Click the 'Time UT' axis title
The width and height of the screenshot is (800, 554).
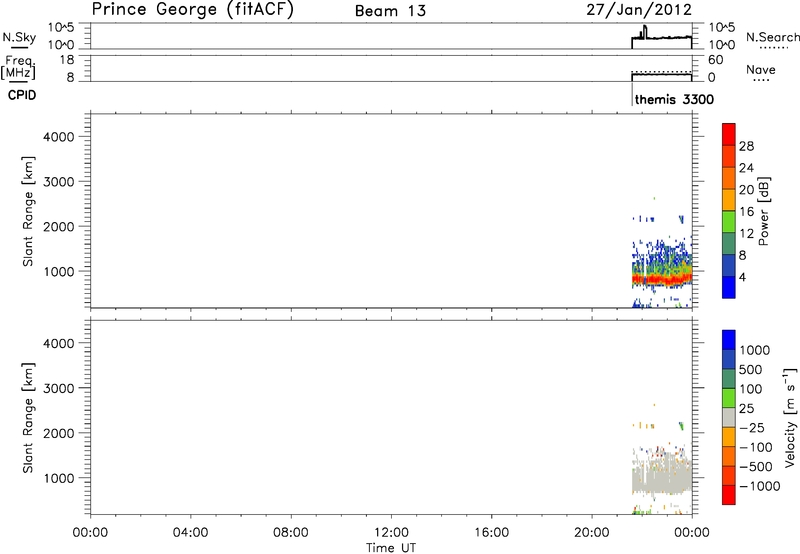391,548
